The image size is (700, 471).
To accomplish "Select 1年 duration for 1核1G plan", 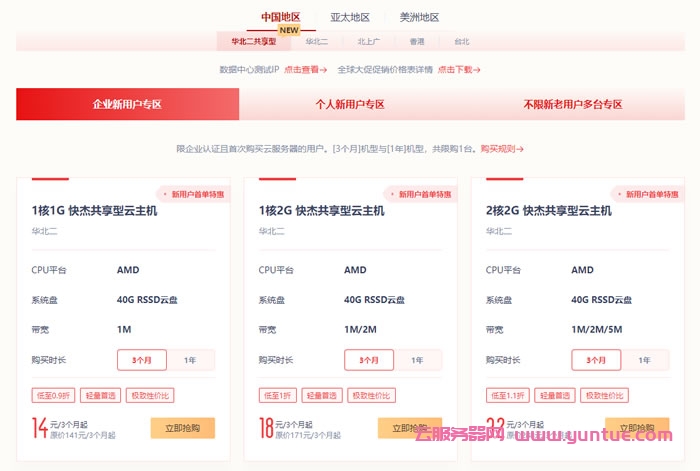I will tap(190, 360).
